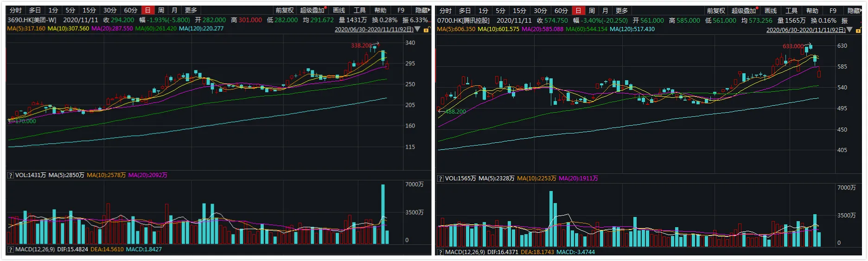Select 周 weekly period on Tencent chart
The width and height of the screenshot is (868, 261).
pos(592,11)
